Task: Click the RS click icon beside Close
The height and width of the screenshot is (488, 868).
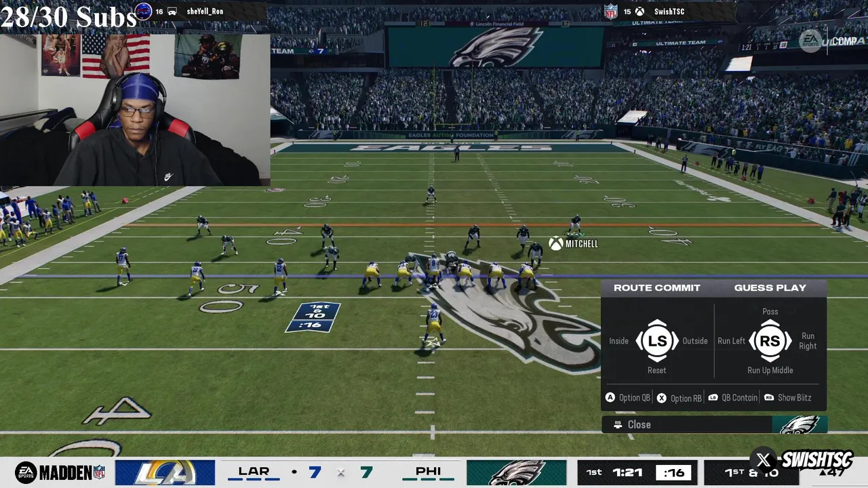Action: (x=618, y=424)
